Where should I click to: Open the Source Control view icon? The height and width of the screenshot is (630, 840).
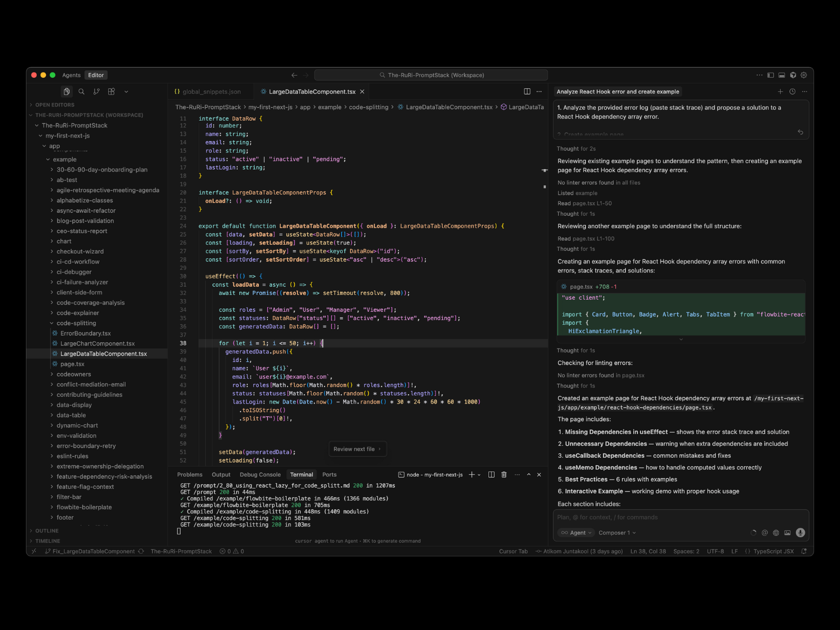tap(97, 91)
